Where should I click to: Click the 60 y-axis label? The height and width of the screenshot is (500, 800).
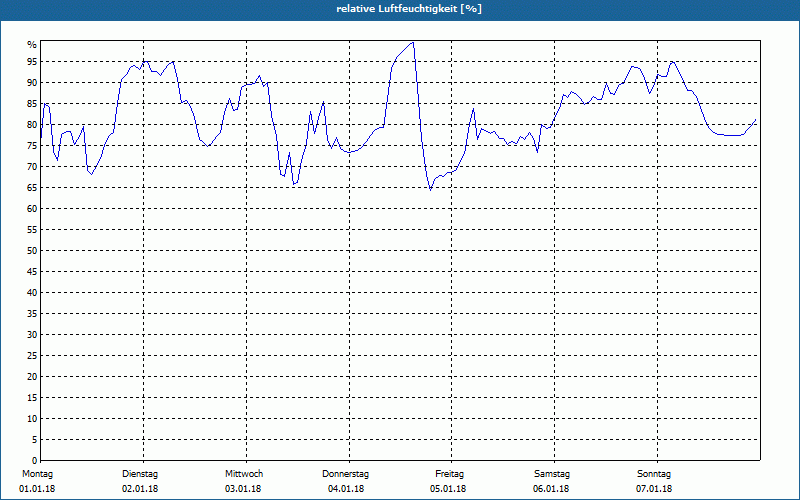(32, 209)
